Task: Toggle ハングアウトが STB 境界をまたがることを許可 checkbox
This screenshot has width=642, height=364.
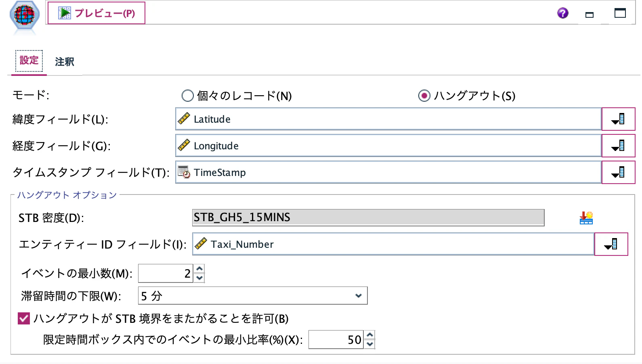Action: pyautogui.click(x=24, y=318)
